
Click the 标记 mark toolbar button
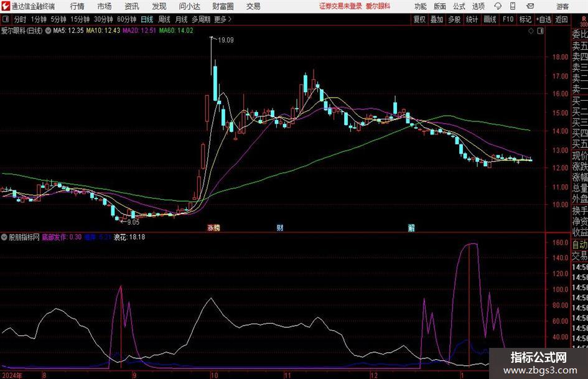525,19
